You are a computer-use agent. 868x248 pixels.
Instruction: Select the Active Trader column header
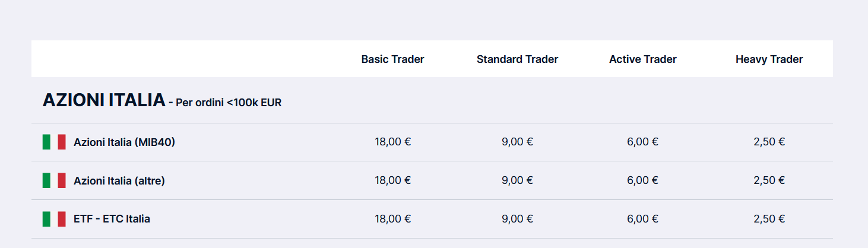[643, 59]
